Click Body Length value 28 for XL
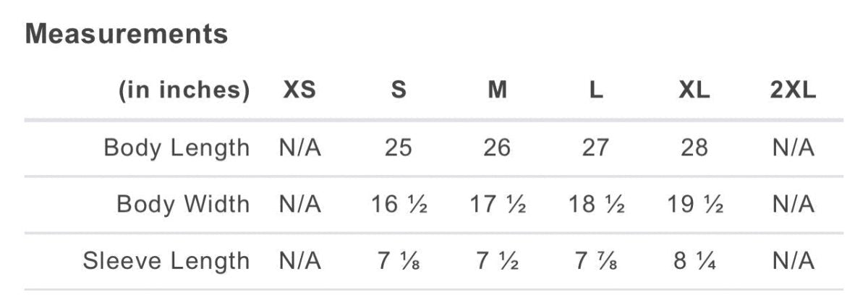The height and width of the screenshot is (308, 868). coord(694,147)
